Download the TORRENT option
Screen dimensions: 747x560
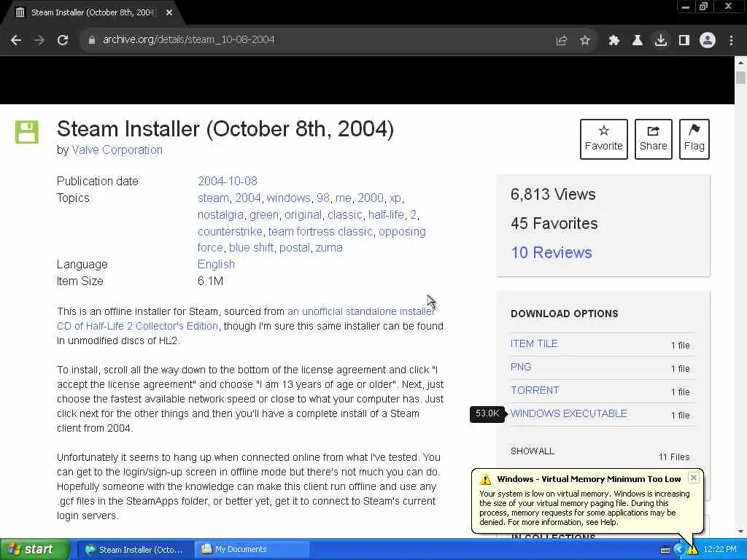[535, 391]
